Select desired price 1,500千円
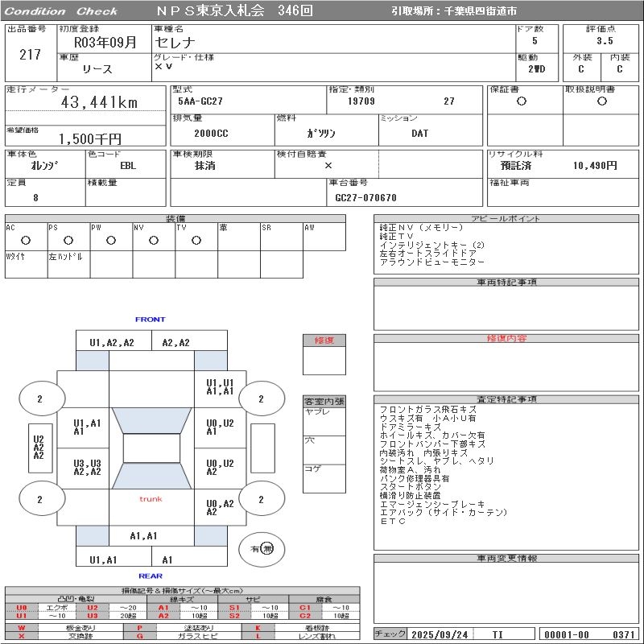 click(x=89, y=138)
